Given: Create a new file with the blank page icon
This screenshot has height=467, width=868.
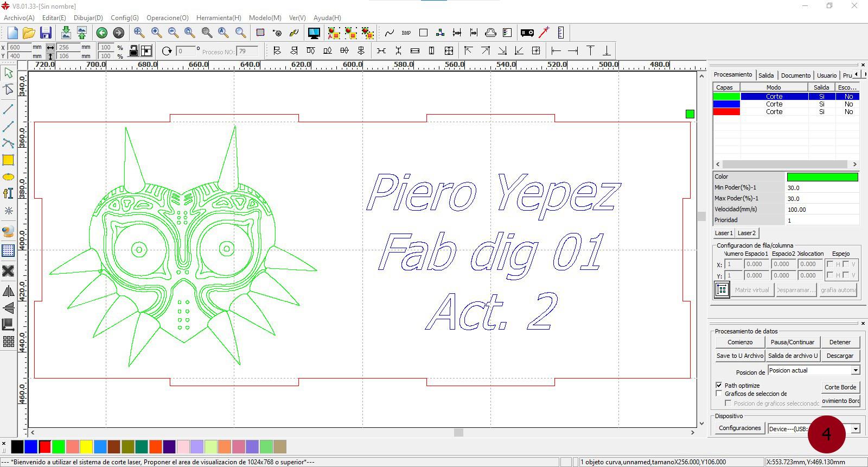Looking at the screenshot, I should pyautogui.click(x=12, y=33).
